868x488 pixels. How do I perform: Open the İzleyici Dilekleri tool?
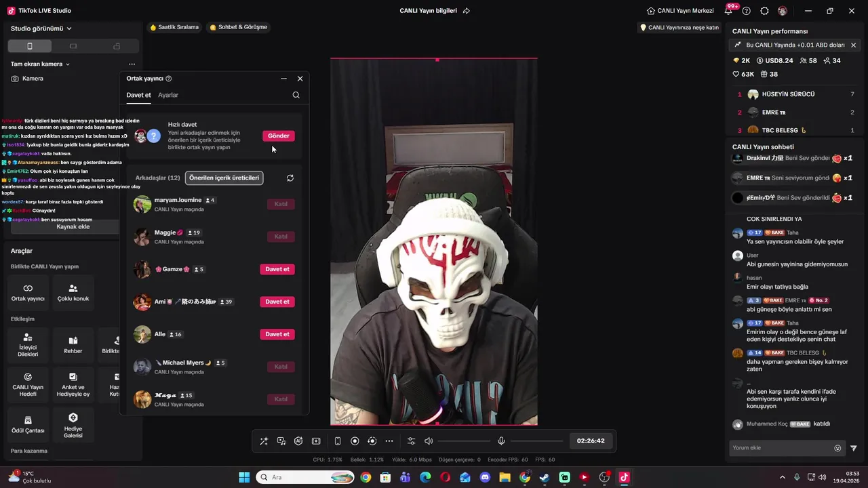click(28, 344)
